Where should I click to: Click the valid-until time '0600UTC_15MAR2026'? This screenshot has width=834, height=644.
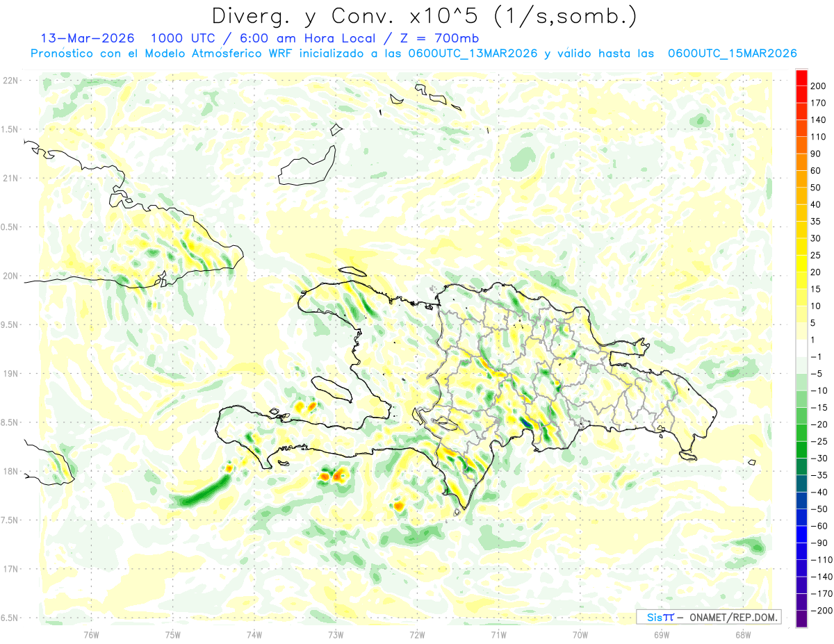click(x=732, y=53)
